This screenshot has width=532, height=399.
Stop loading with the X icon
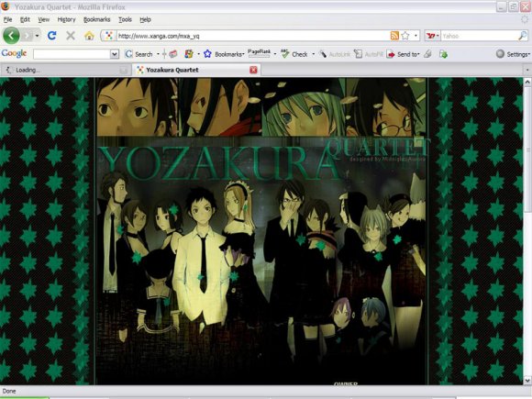click(x=71, y=35)
